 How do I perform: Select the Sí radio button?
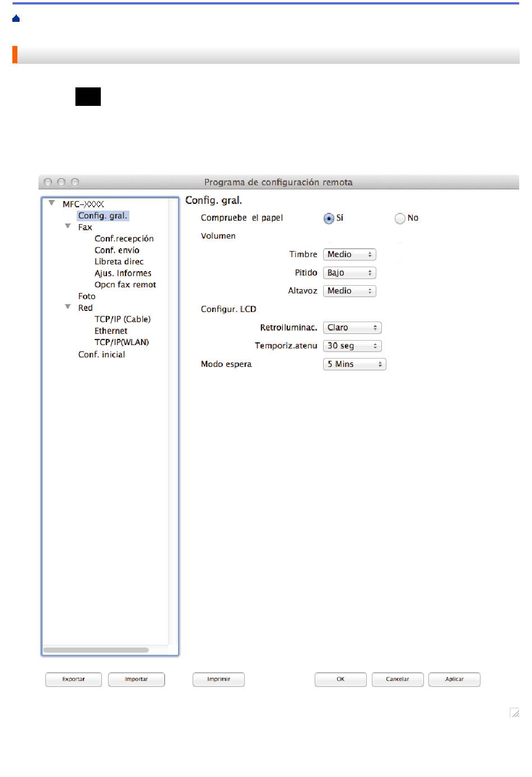[329, 218]
